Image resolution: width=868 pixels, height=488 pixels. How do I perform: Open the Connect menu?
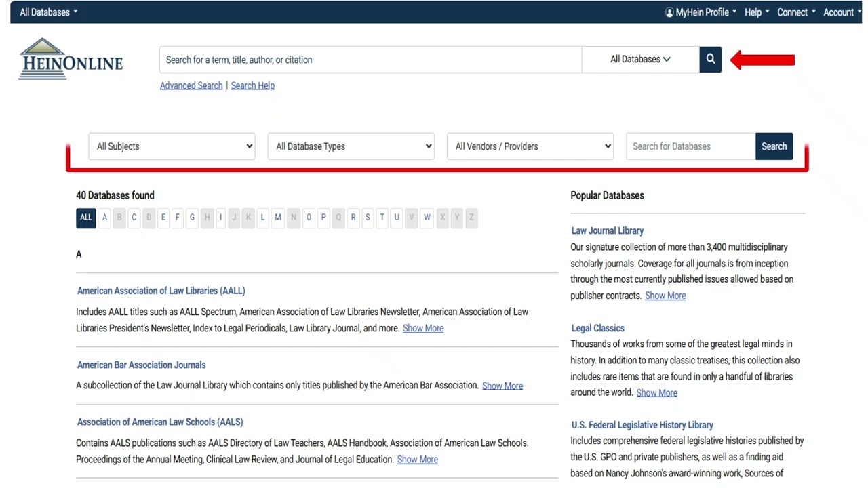pos(796,12)
